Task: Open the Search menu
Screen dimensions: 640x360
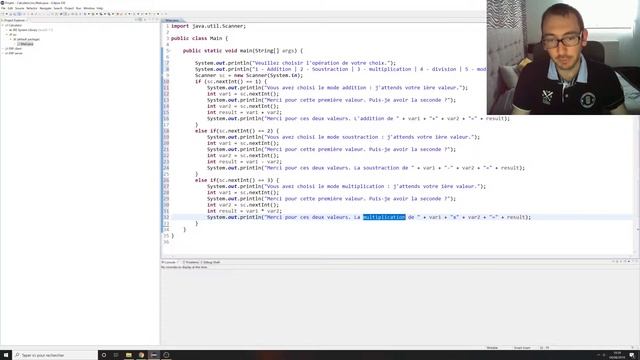Action: 58,8
